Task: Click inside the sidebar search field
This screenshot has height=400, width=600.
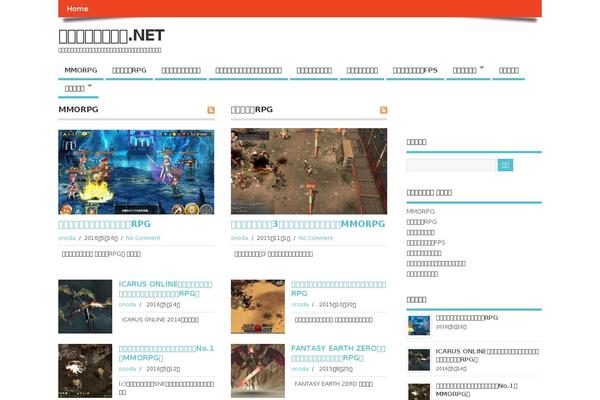Action: click(452, 165)
